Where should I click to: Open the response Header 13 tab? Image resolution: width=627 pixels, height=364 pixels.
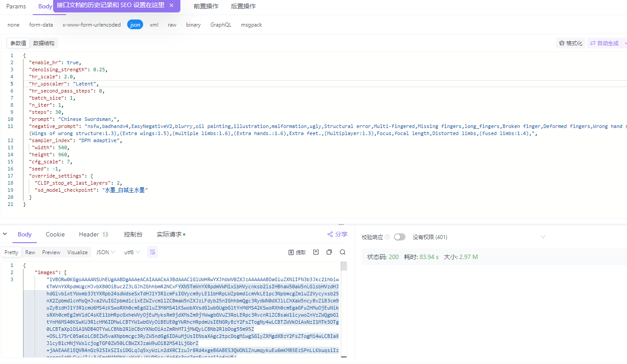(x=94, y=234)
